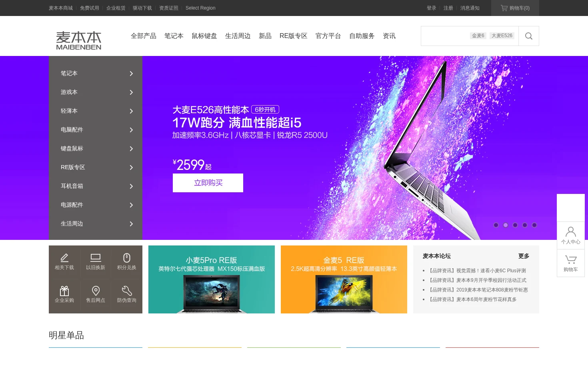This screenshot has height=369, width=588.
Task: Expand the 笔记本 category arrow
Action: pos(131,74)
